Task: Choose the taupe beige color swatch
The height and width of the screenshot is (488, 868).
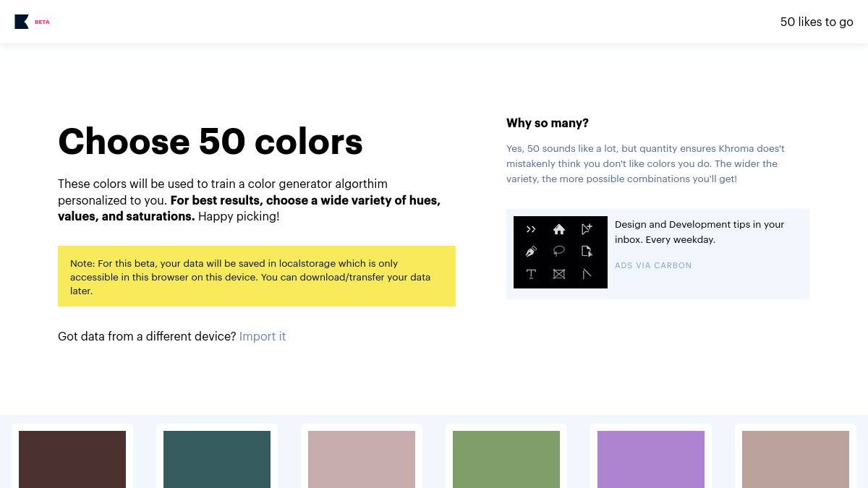Action: (796, 460)
